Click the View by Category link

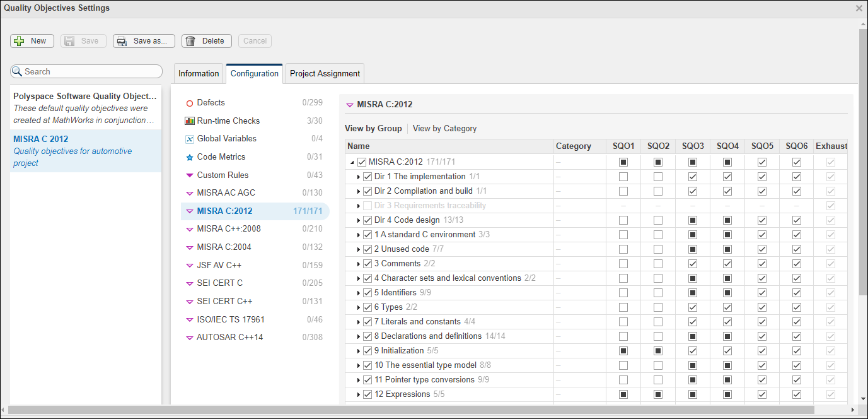click(444, 128)
